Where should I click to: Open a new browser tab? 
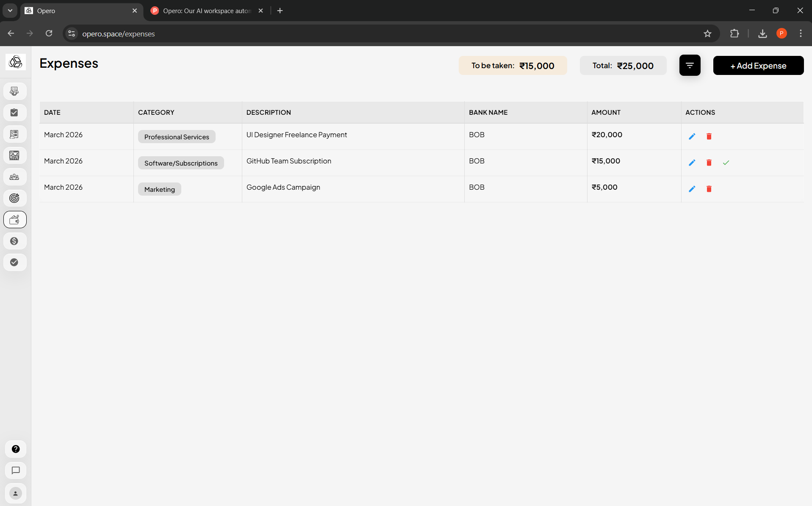[x=280, y=11]
